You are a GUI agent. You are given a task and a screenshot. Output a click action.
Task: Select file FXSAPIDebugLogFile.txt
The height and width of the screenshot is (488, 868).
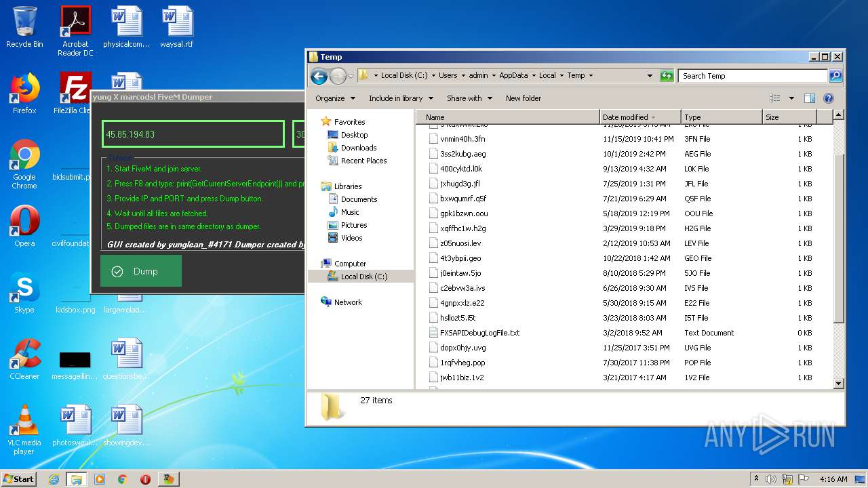(x=479, y=333)
